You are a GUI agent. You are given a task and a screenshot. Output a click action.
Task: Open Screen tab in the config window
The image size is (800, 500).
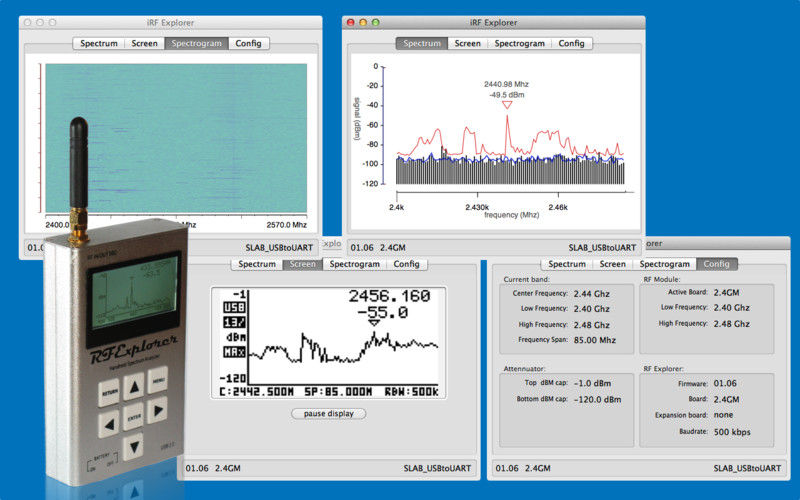(613, 264)
